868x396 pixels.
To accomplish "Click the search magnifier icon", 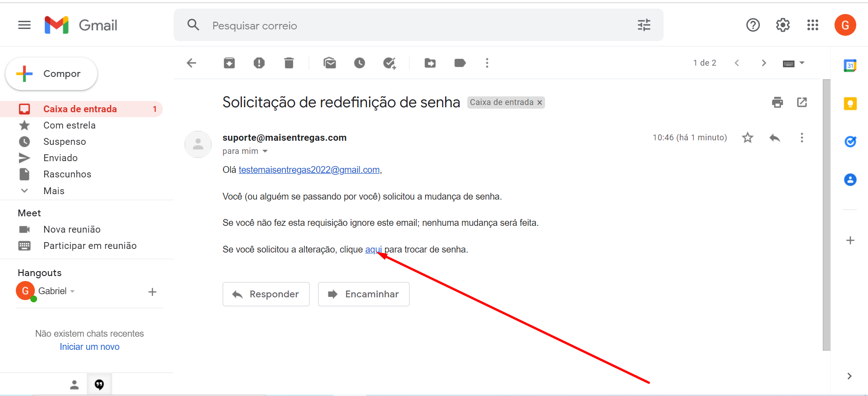I will (193, 25).
